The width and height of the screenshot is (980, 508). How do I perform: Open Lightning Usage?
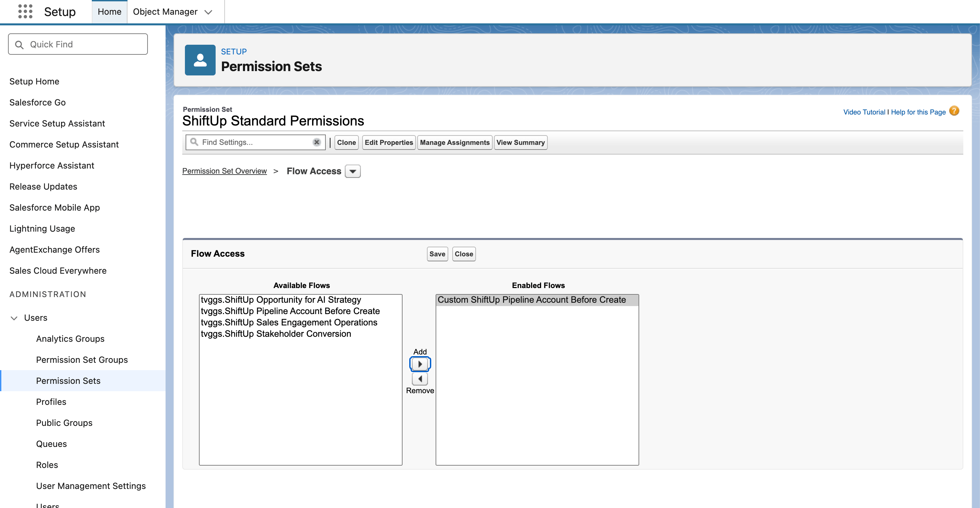42,229
